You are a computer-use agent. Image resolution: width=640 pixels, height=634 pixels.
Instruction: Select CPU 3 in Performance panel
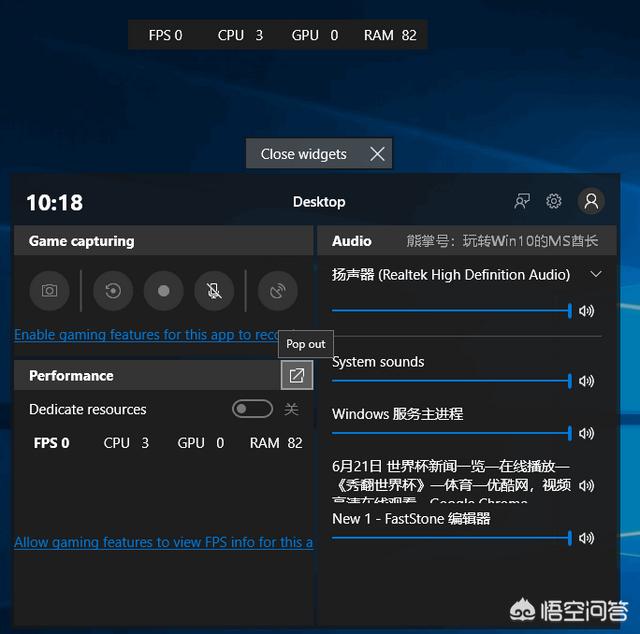click(126, 443)
